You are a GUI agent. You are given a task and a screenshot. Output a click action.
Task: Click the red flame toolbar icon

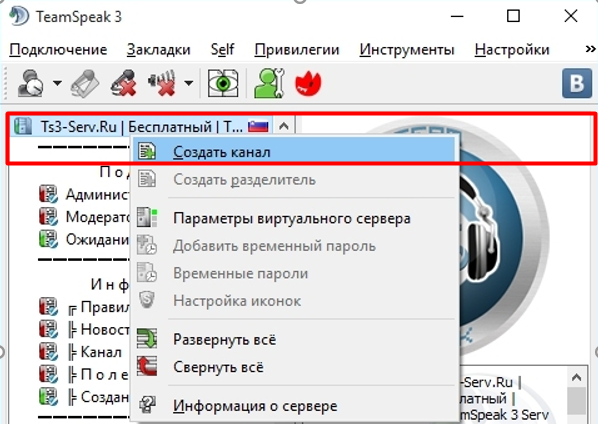coord(308,84)
